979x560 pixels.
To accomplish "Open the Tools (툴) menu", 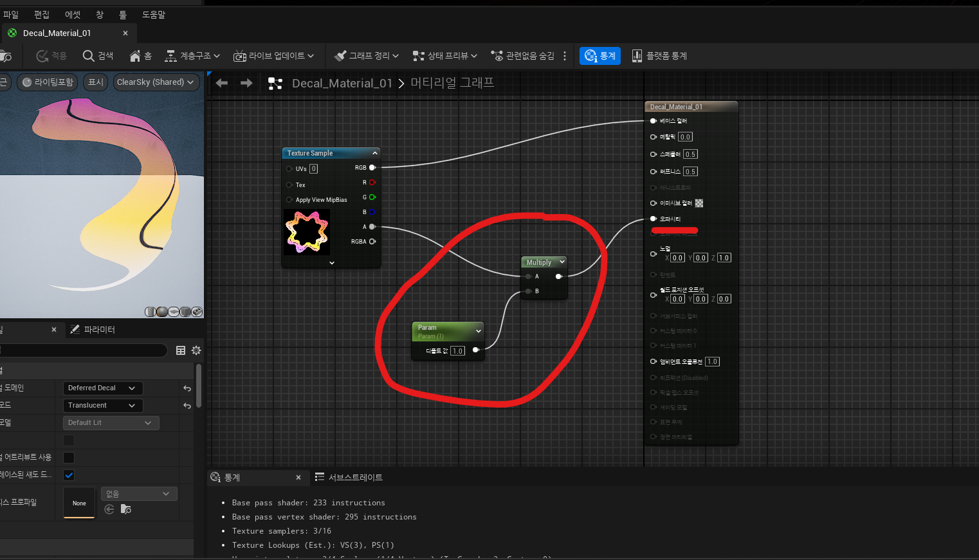I will 122,14.
